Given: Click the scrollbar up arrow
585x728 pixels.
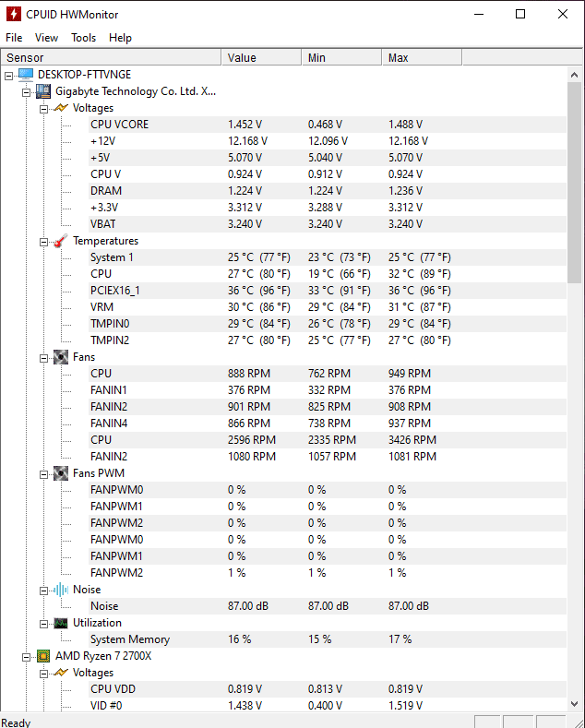Looking at the screenshot, I should pyautogui.click(x=574, y=75).
